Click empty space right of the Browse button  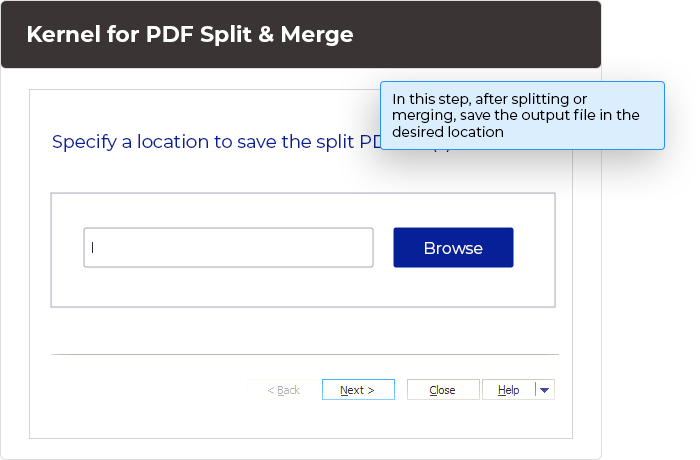click(534, 248)
